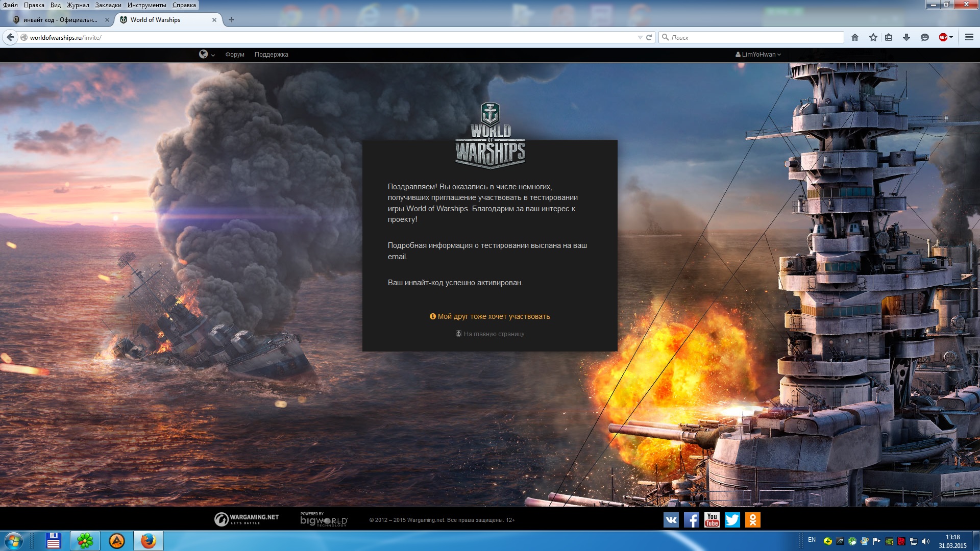This screenshot has height=551, width=980.
Task: Bookmark page with the star icon
Action: [873, 37]
